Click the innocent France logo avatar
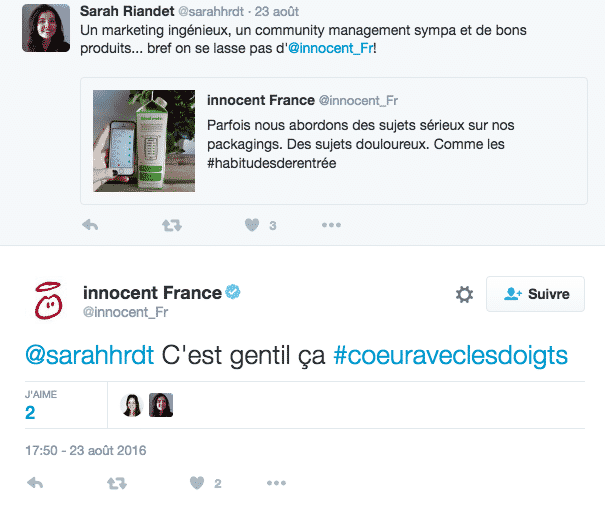 click(x=46, y=301)
